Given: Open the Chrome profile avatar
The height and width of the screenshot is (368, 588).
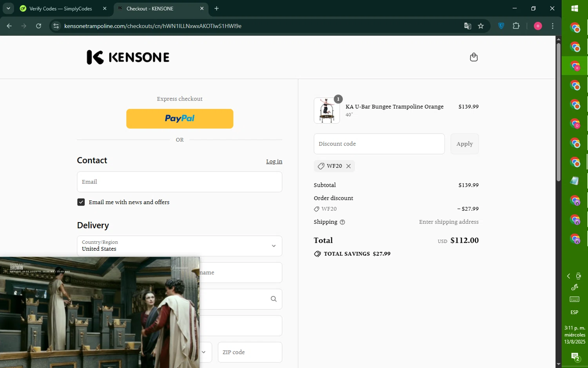Looking at the screenshot, I should point(538,26).
